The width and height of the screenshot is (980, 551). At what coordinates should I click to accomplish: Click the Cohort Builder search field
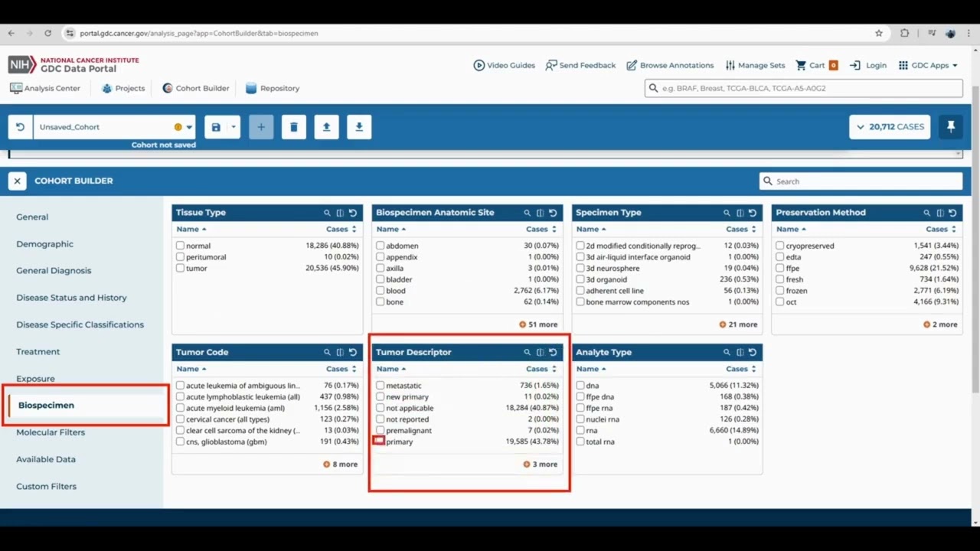[x=861, y=181]
